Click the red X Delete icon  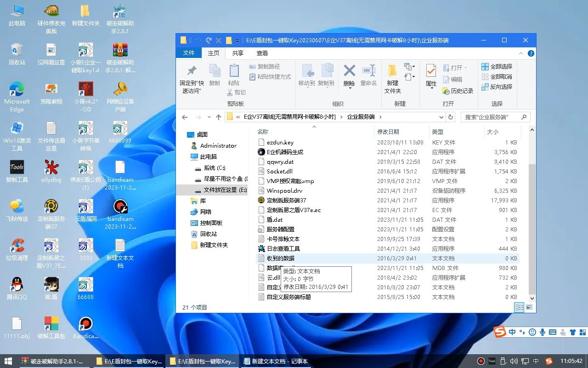[x=349, y=70]
